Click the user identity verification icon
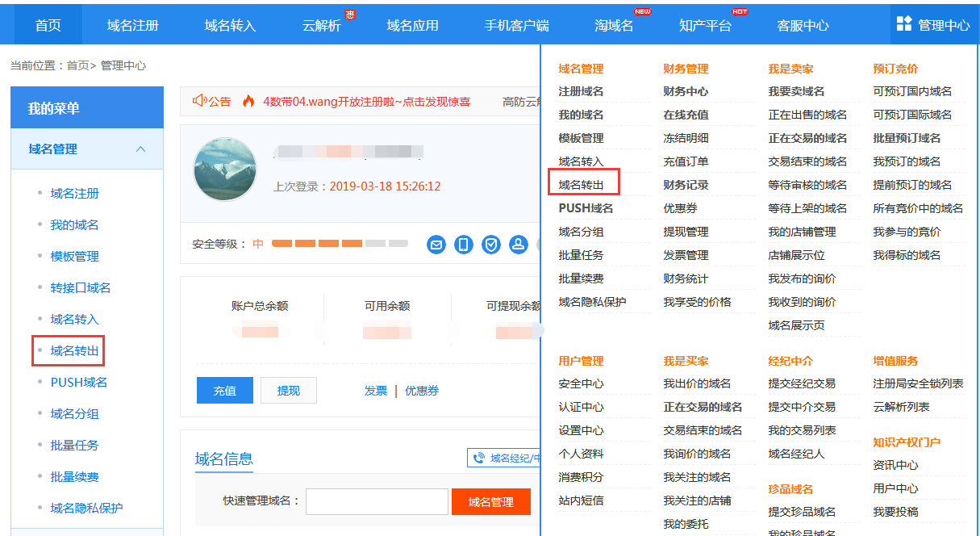The height and width of the screenshot is (536, 980). tap(518, 245)
